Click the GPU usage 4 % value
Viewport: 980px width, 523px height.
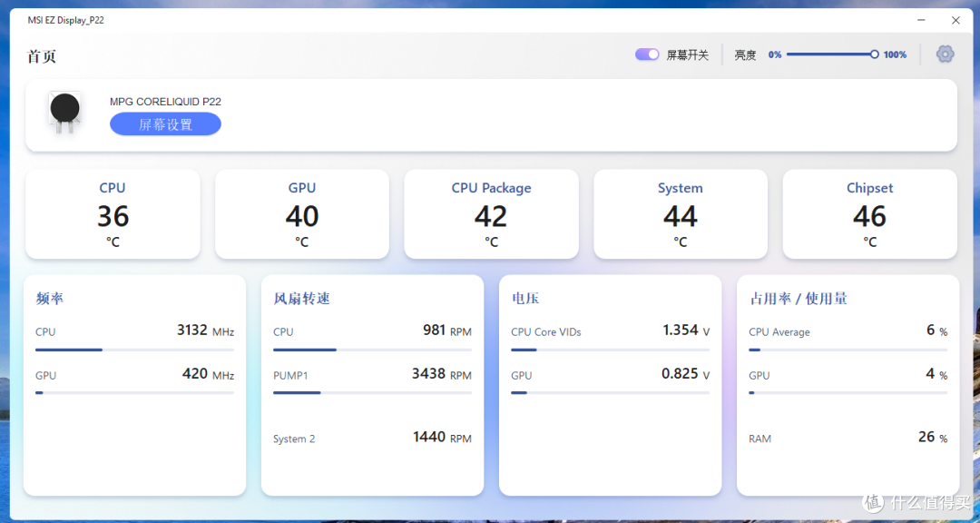coord(936,374)
